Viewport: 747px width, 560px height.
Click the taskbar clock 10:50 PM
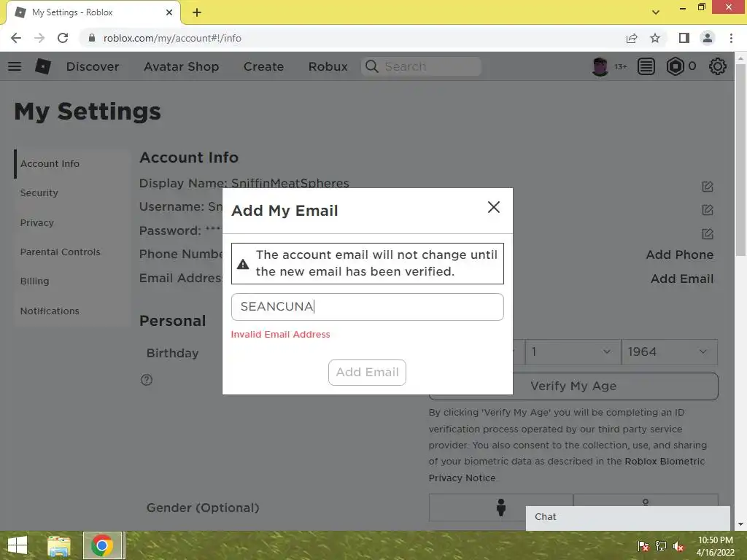pos(715,540)
